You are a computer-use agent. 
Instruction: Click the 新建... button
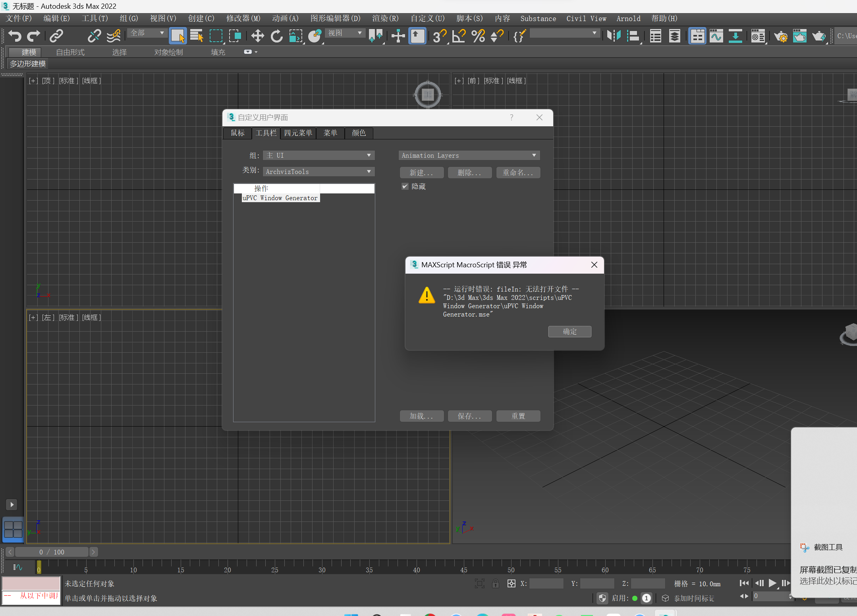(421, 173)
